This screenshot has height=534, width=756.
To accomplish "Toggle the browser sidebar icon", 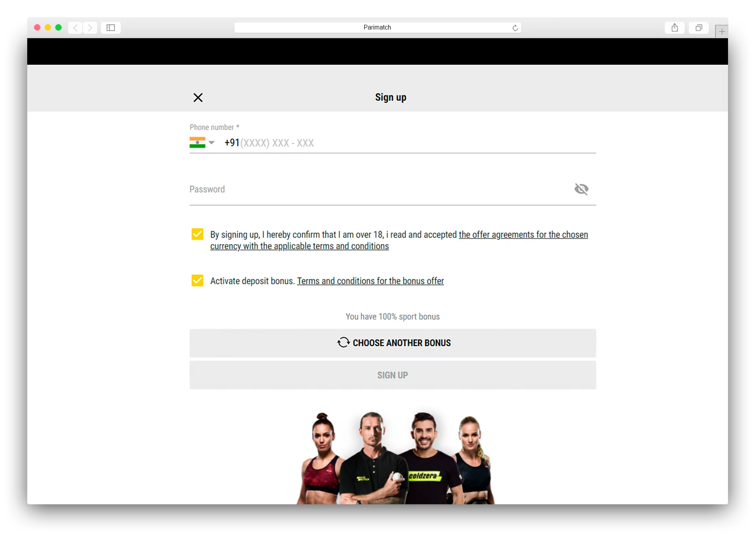I will click(x=111, y=28).
